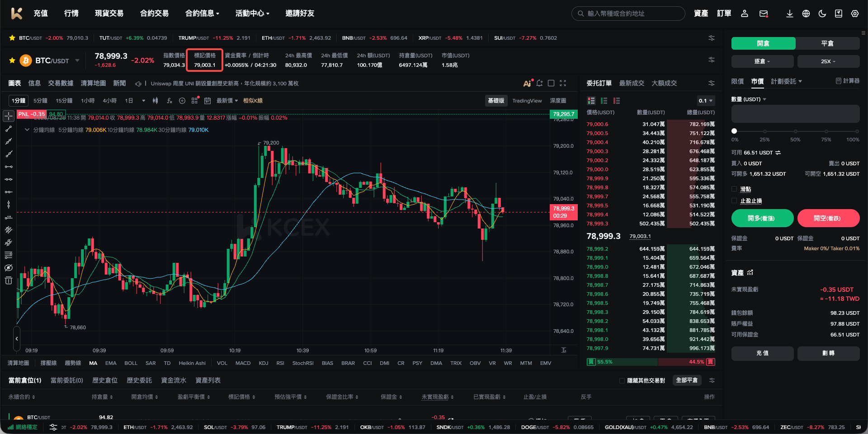868x434 pixels.
Task: Click the 全部平倉 close all button
Action: tap(687, 380)
